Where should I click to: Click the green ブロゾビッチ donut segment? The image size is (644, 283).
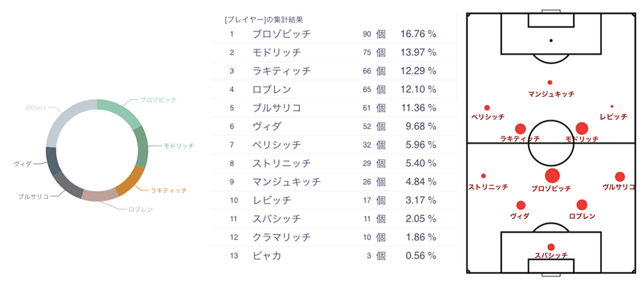click(x=120, y=111)
